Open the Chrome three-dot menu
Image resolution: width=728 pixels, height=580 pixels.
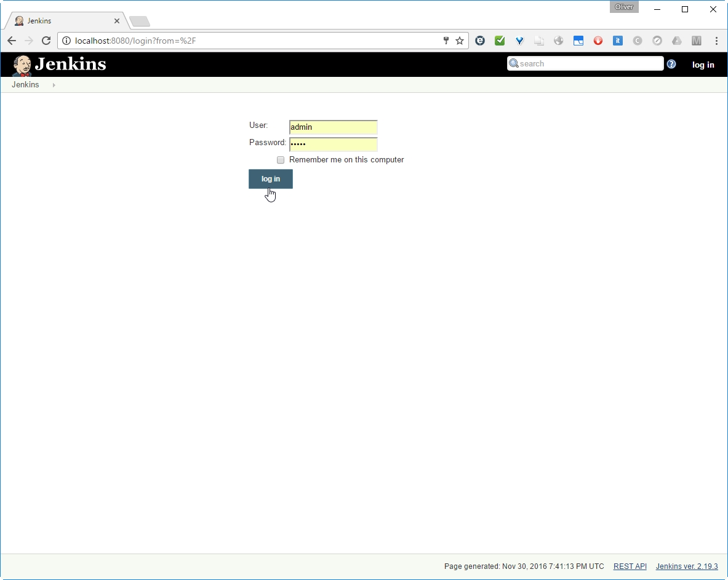tap(716, 41)
